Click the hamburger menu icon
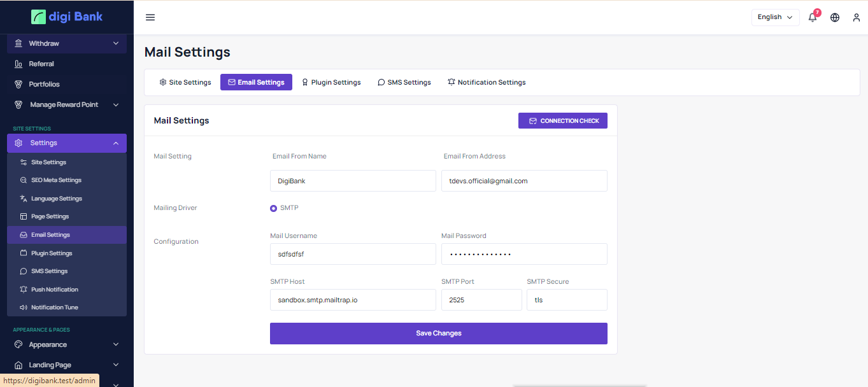Viewport: 868px width, 387px height. pyautogui.click(x=150, y=17)
